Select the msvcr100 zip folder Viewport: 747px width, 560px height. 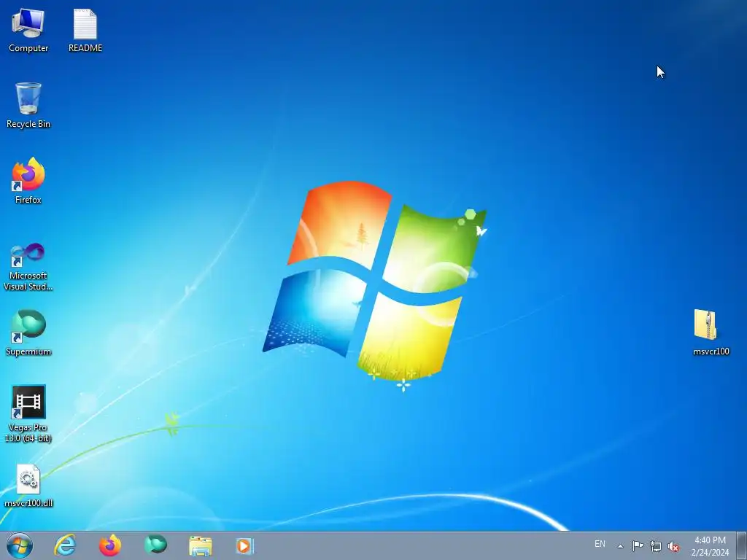pyautogui.click(x=711, y=332)
